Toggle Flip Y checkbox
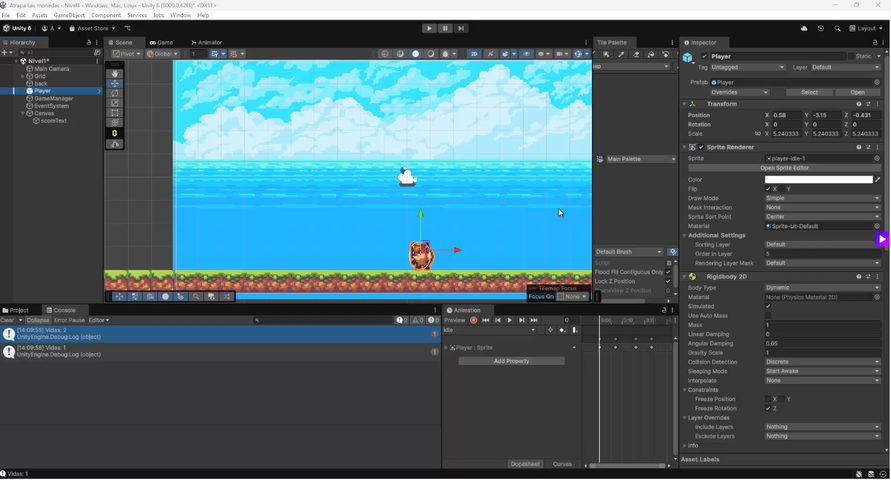This screenshot has height=480, width=891. click(782, 189)
